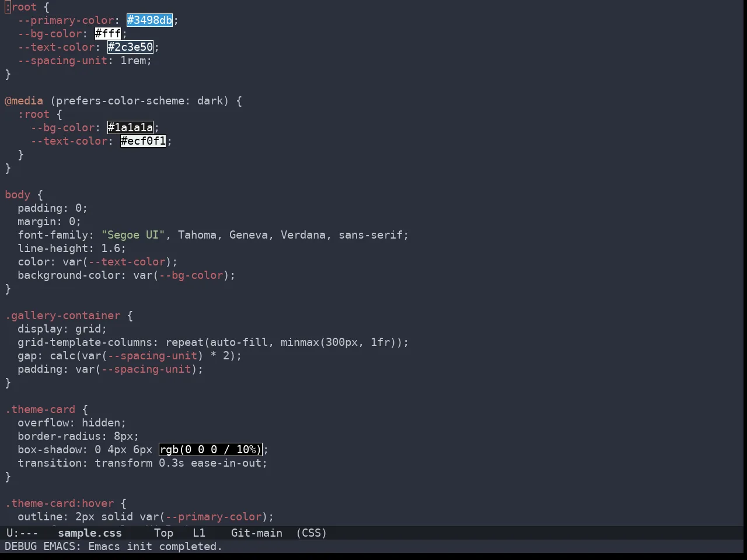The height and width of the screenshot is (560, 747).
Task: Click the gap: calc(...) declaration
Action: (x=130, y=356)
